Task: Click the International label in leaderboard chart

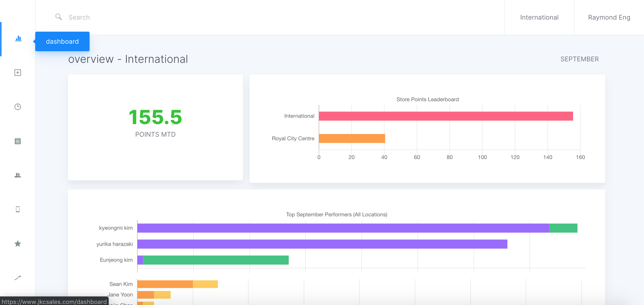Action: pyautogui.click(x=299, y=116)
